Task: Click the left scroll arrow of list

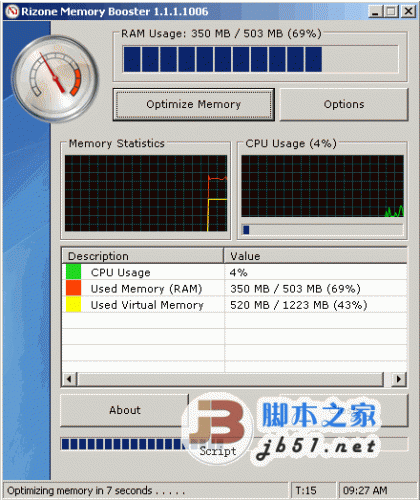Action: click(69, 379)
